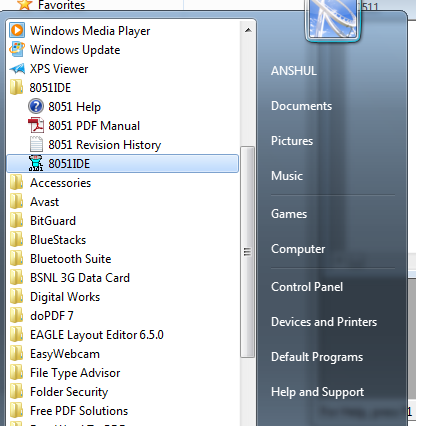Expand the BitGuard folder

53,221
